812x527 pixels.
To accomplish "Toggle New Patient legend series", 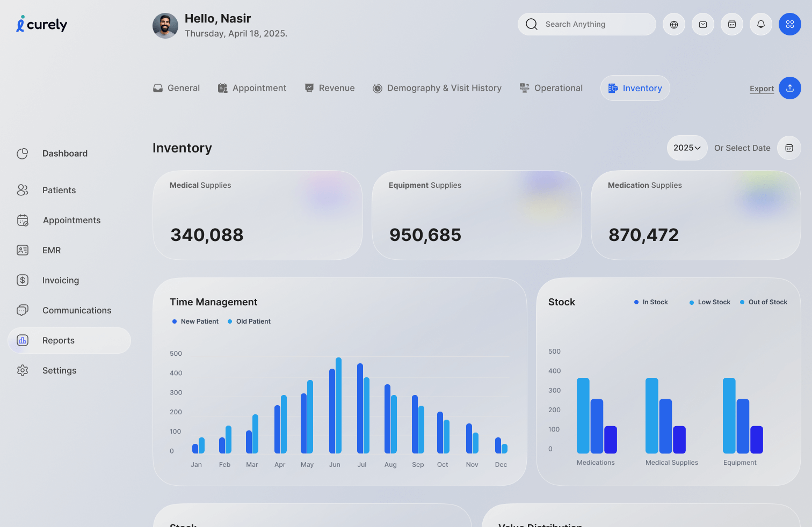I will [195, 321].
